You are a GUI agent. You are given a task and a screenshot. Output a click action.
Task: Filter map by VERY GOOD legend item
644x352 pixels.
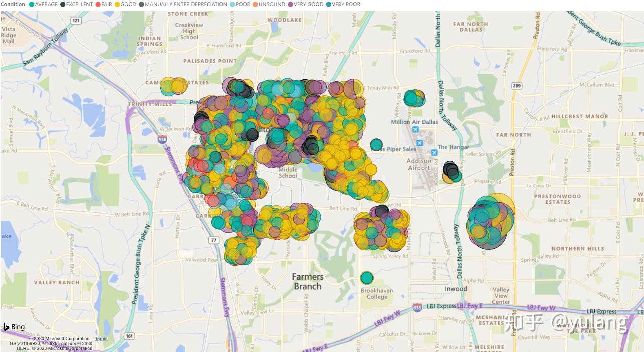tap(305, 4)
